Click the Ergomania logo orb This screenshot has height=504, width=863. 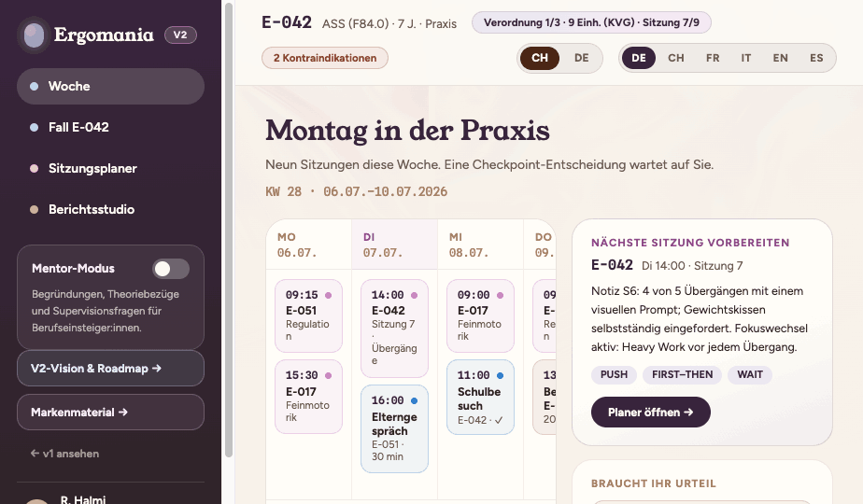pyautogui.click(x=35, y=35)
